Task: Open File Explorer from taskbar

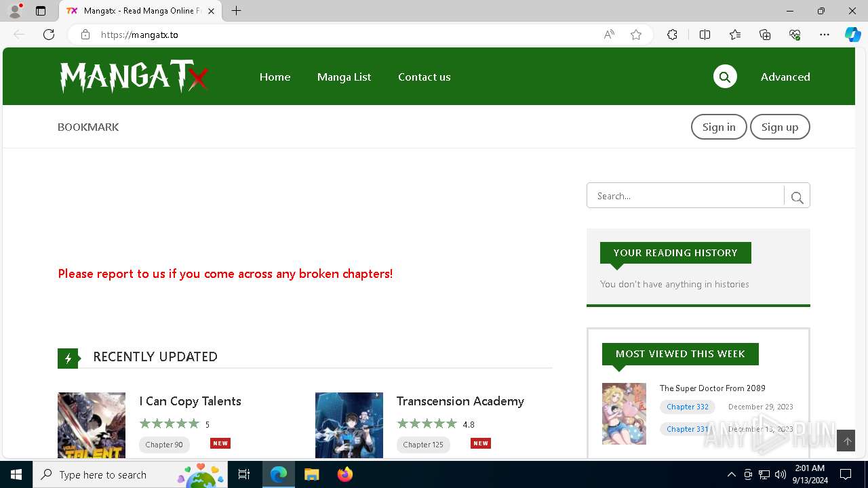Action: point(311,474)
